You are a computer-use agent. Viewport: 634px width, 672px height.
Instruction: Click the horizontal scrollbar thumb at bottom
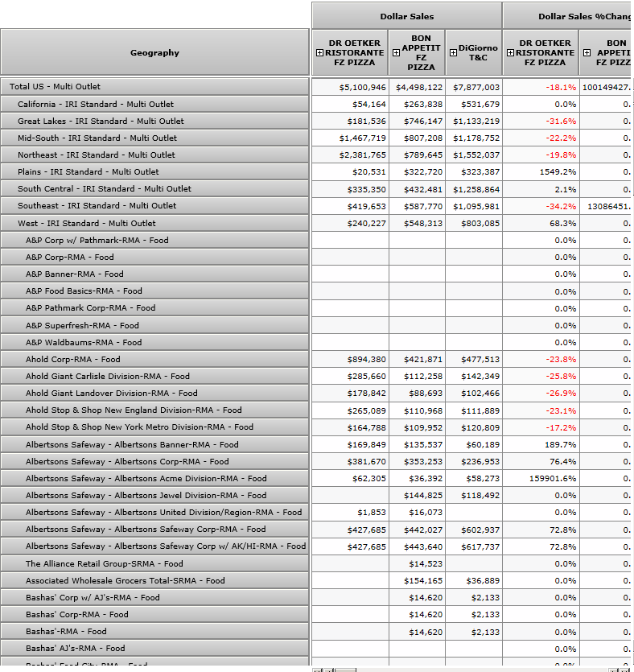[346, 670]
